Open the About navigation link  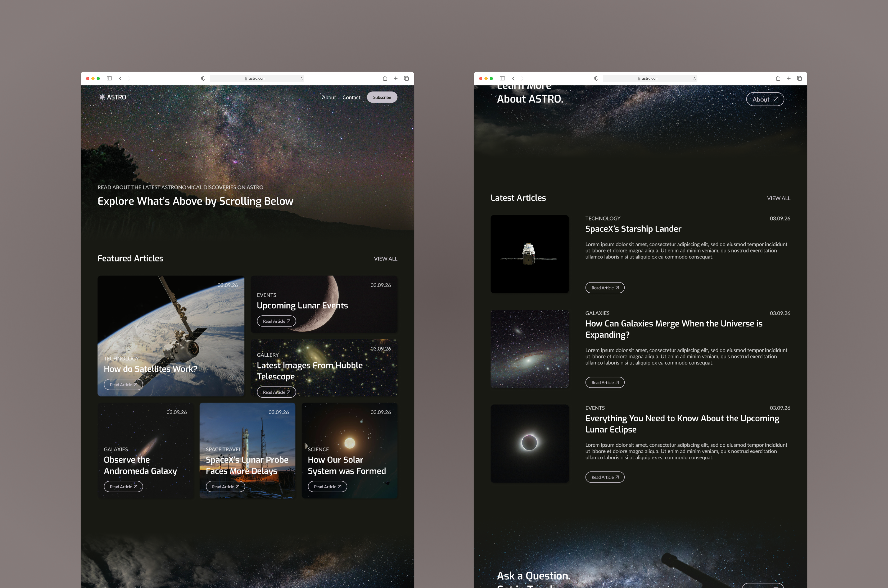328,98
